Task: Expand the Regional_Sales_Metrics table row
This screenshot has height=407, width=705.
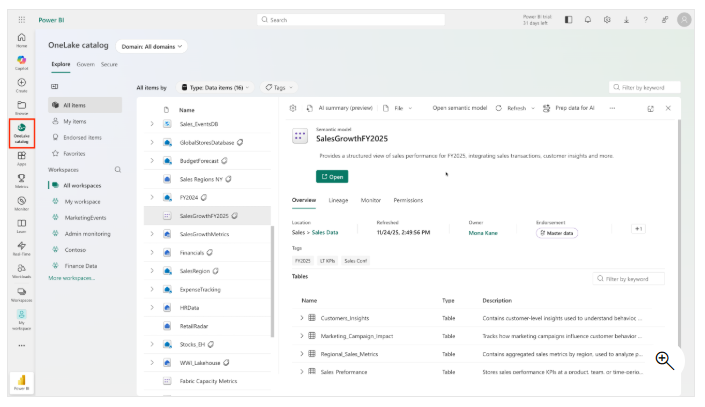Action: point(302,354)
